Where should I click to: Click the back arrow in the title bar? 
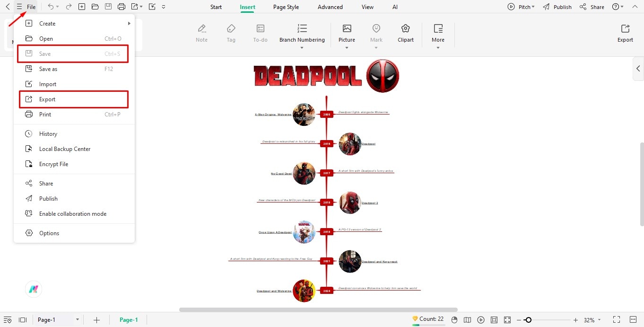click(8, 7)
